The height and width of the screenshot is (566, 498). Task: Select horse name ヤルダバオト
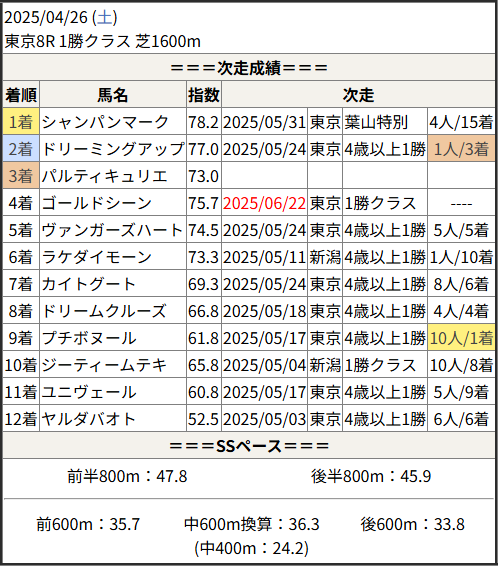(88, 419)
